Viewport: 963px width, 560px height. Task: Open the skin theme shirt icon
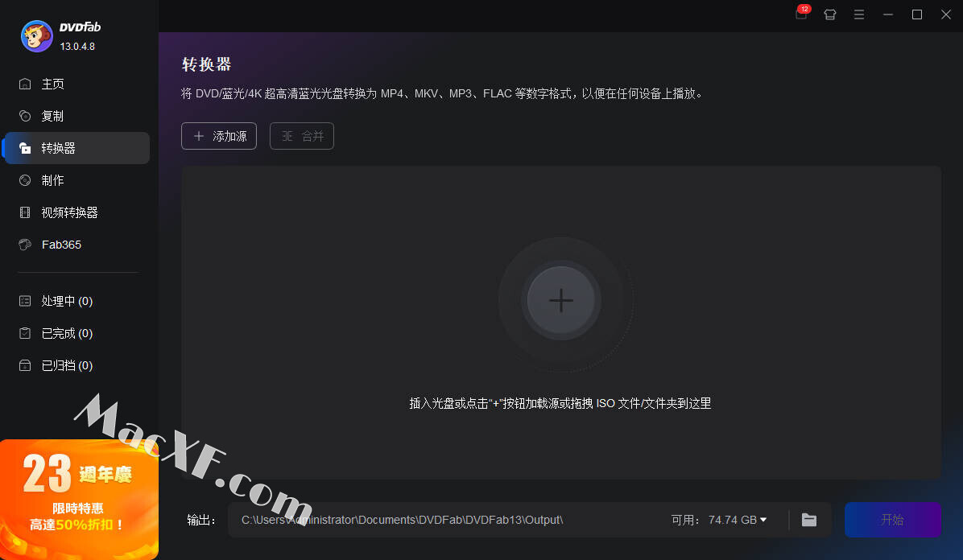[x=830, y=14]
